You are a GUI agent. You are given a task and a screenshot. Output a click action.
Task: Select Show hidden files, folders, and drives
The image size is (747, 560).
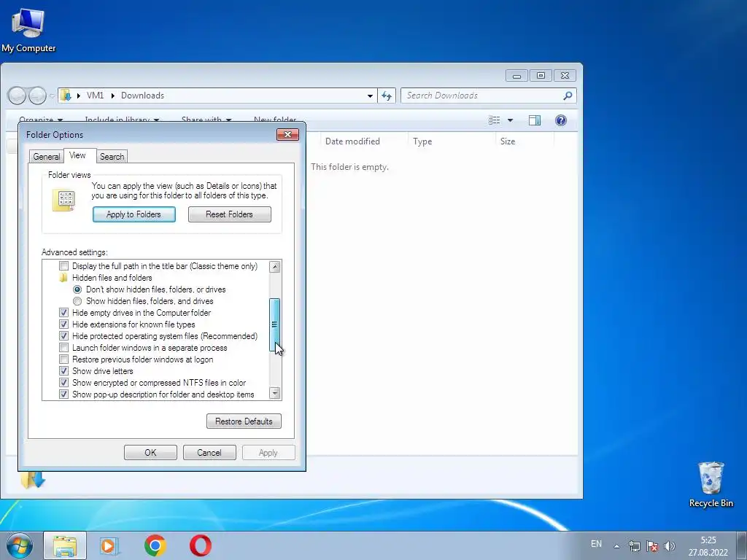click(x=77, y=301)
